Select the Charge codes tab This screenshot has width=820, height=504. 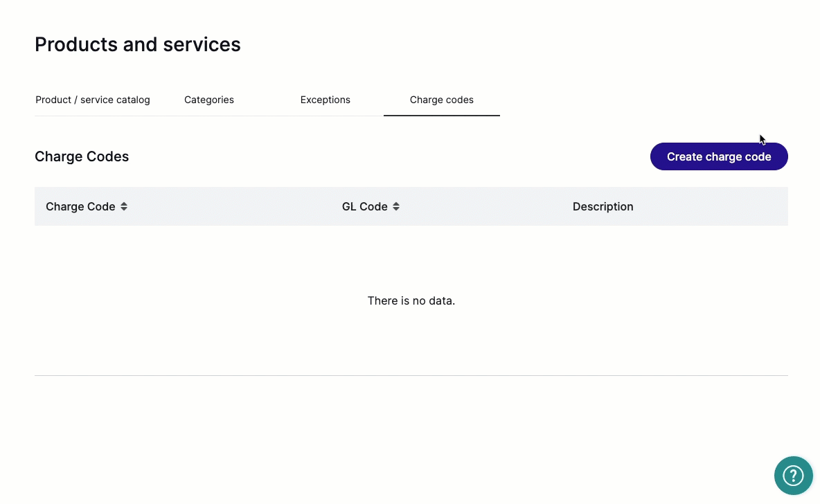click(441, 100)
